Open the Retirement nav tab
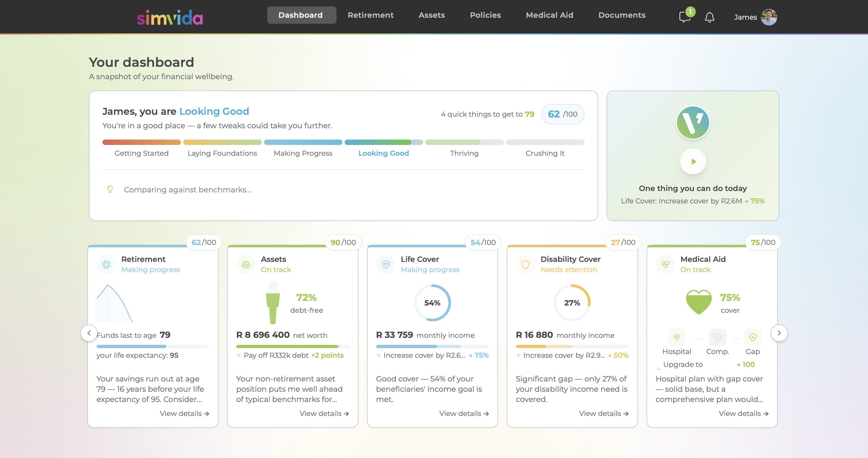 pos(371,15)
